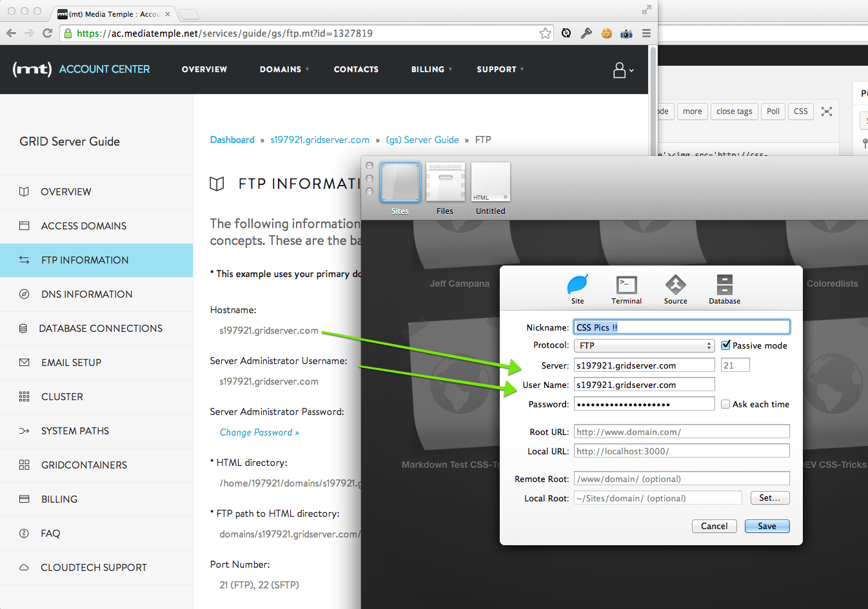Click the System Paths arrow icon

click(25, 430)
